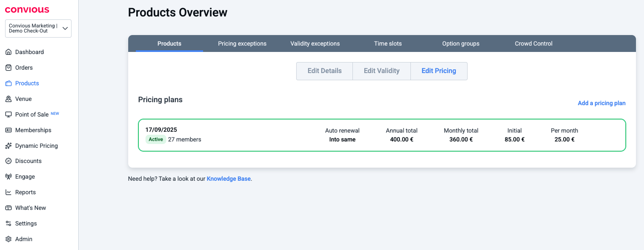The height and width of the screenshot is (250, 644).
Task: Click the Edit Validity button
Action: [382, 71]
